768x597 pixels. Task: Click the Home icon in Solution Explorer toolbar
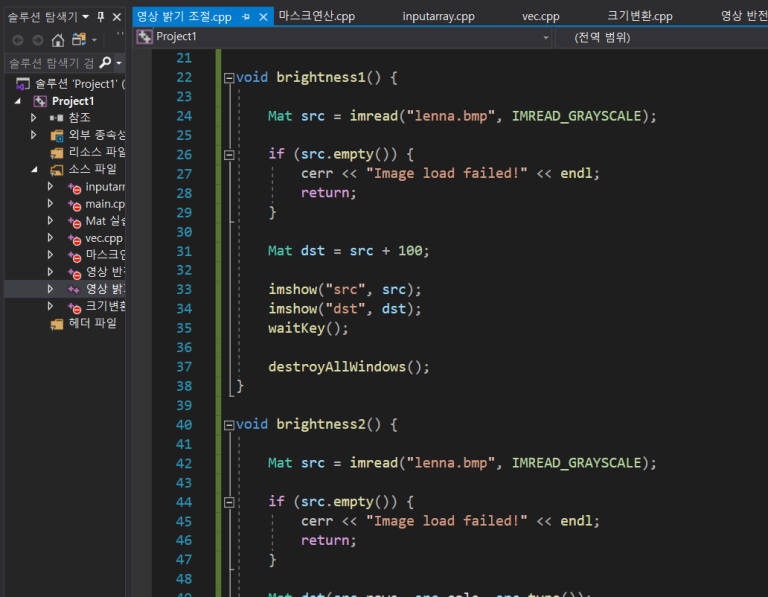coord(58,40)
